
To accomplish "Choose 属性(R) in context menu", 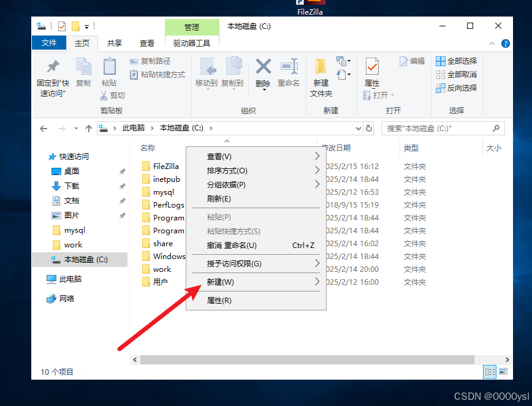I will point(256,300).
